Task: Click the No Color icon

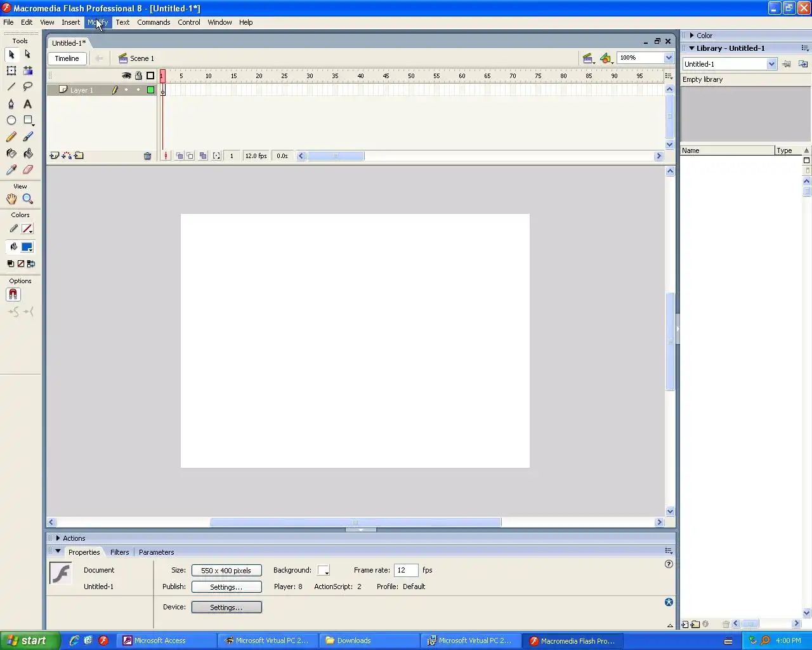Action: tap(21, 263)
